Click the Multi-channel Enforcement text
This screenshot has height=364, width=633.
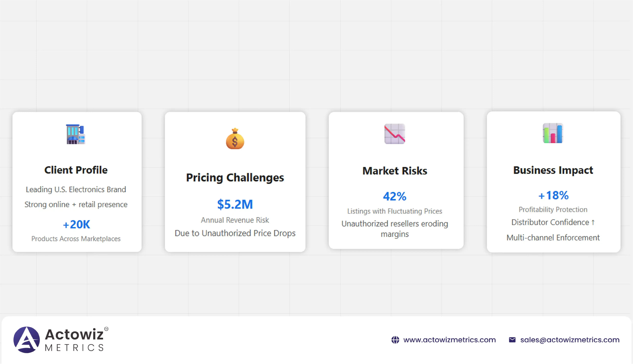point(553,237)
